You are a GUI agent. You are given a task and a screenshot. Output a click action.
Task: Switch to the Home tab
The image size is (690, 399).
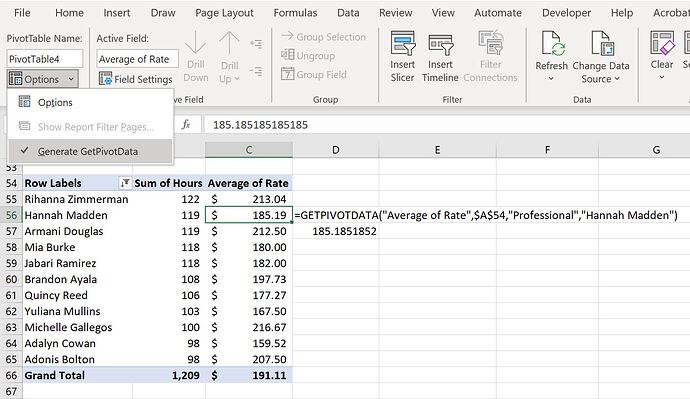[69, 13]
